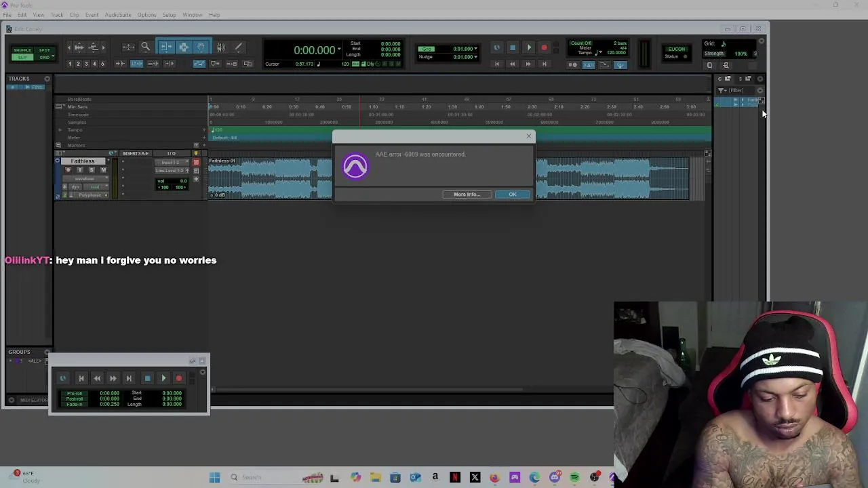Viewport: 868px width, 488px height.
Task: Mute the Faithless track
Action: tap(103, 170)
